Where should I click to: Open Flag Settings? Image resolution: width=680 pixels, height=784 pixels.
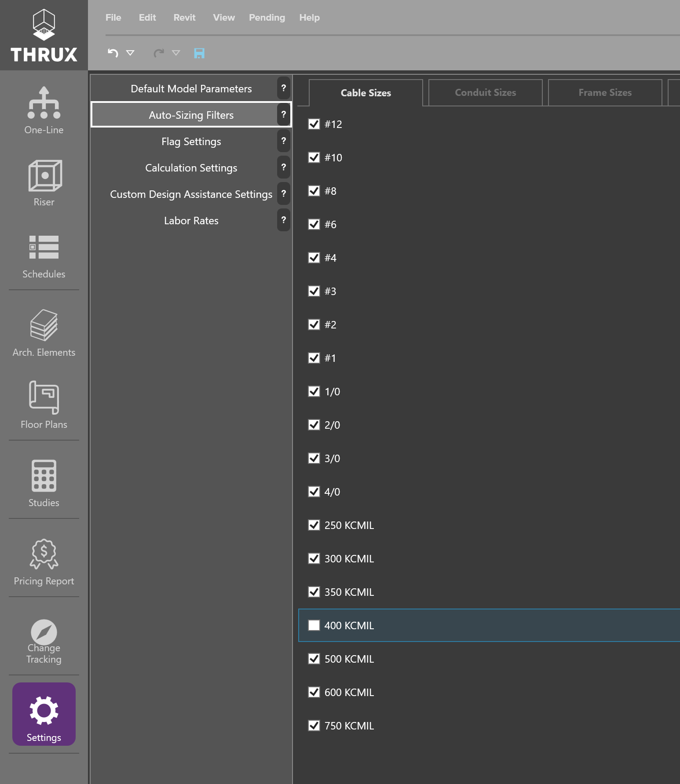click(x=191, y=141)
